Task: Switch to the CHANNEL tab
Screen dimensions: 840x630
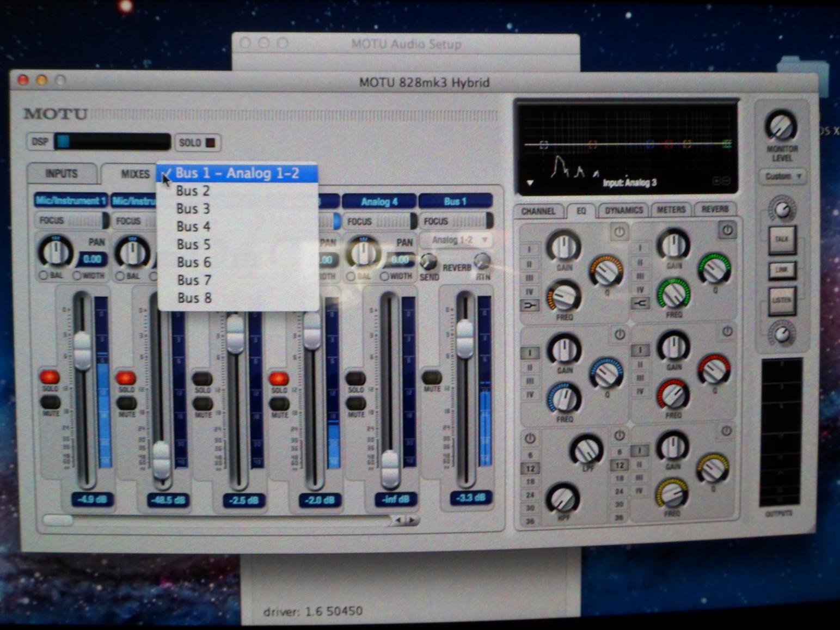Action: pos(538,211)
